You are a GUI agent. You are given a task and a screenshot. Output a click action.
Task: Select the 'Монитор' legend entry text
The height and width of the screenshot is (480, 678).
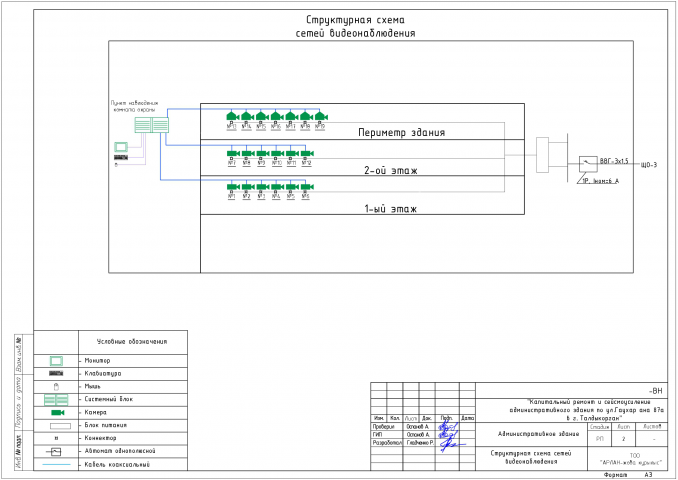[x=97, y=360]
